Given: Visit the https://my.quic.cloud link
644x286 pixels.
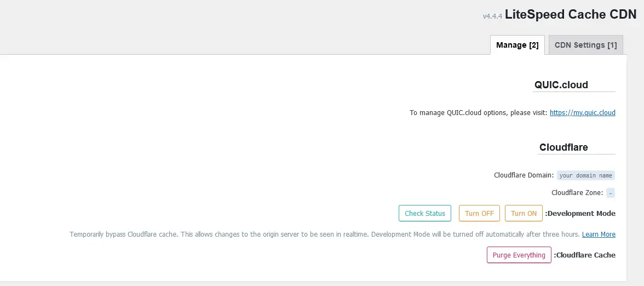Looking at the screenshot, I should [583, 113].
